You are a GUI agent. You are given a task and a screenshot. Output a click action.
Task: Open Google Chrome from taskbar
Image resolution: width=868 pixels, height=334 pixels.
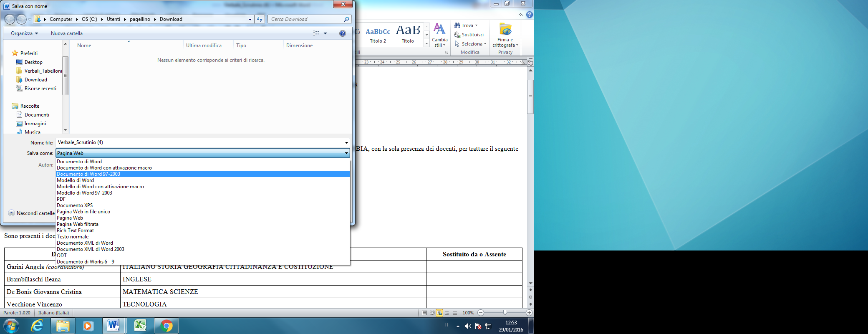(166, 326)
